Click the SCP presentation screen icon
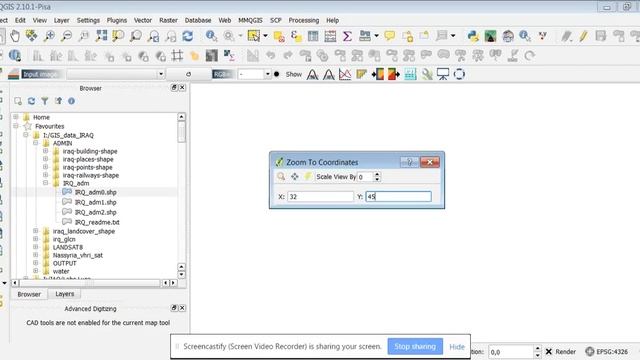640x360 pixels. (x=443, y=74)
